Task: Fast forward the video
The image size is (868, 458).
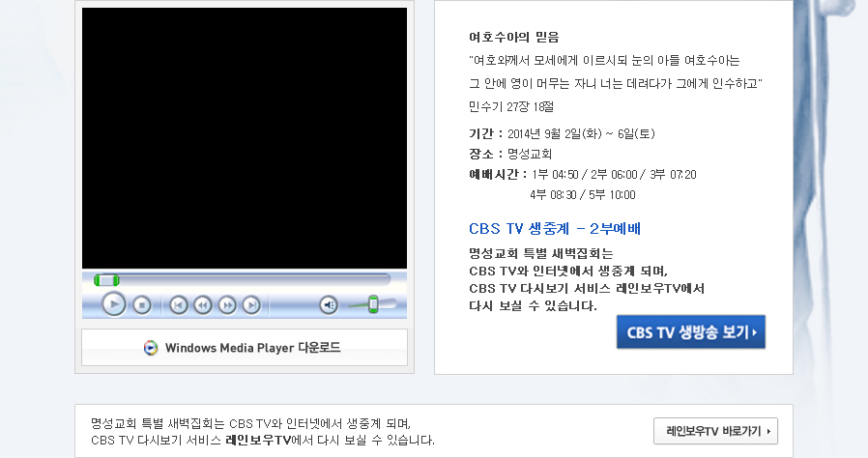Action: click(227, 305)
